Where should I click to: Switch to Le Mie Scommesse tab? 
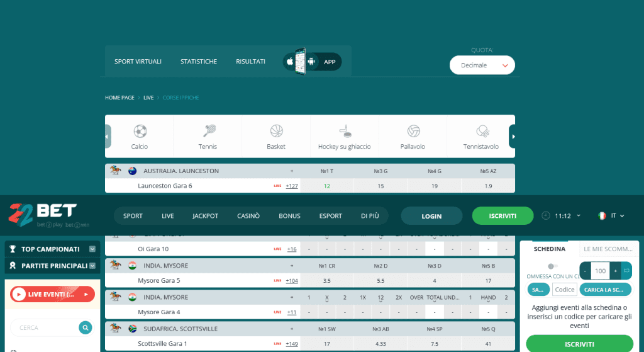[608, 249]
